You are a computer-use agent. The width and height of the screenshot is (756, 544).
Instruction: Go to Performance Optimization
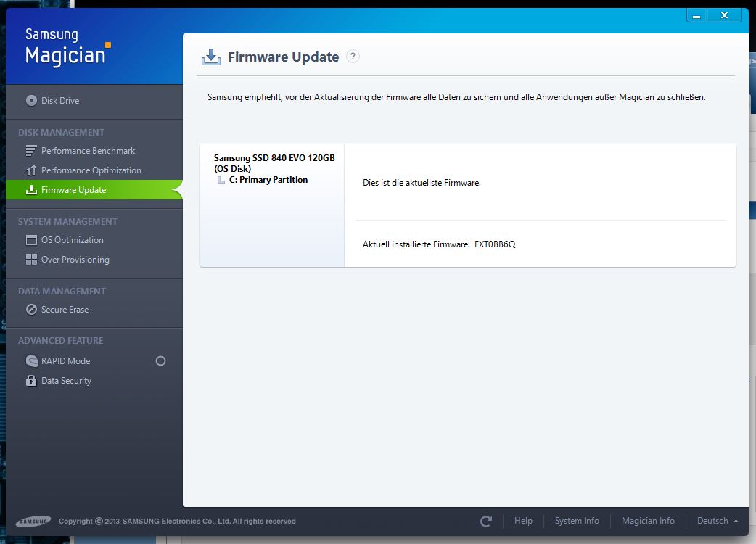[91, 170]
